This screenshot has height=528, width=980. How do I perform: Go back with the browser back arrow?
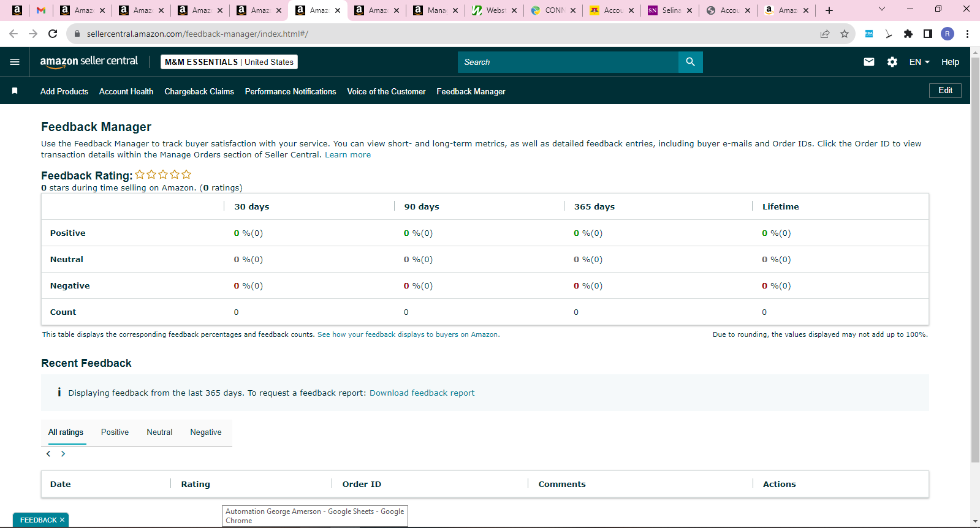[x=13, y=34]
